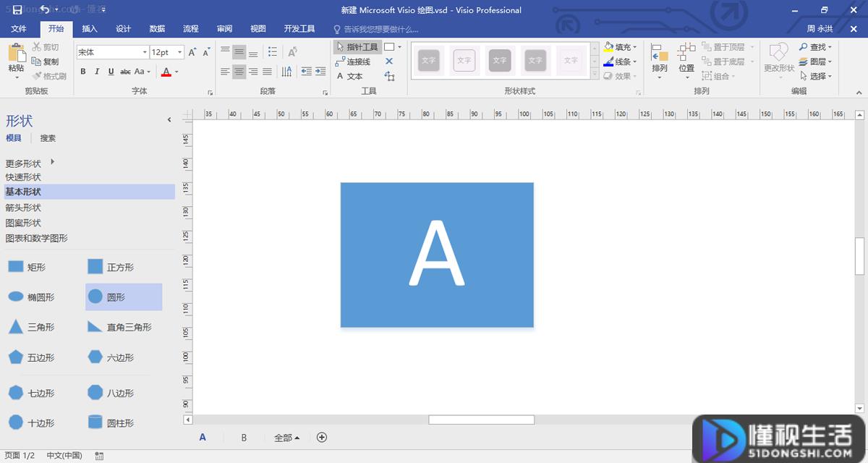Screen dimensions: 868x463
Task: Switch to page tab B
Action: click(x=244, y=438)
